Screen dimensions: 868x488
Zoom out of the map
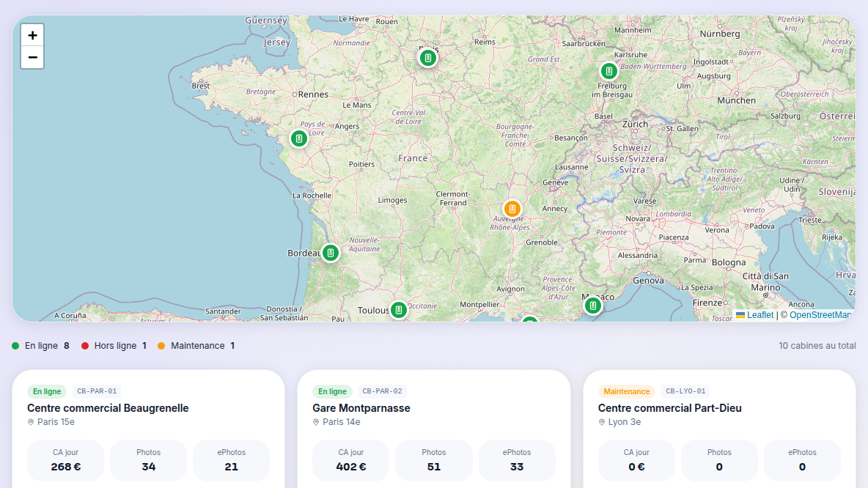tap(32, 58)
